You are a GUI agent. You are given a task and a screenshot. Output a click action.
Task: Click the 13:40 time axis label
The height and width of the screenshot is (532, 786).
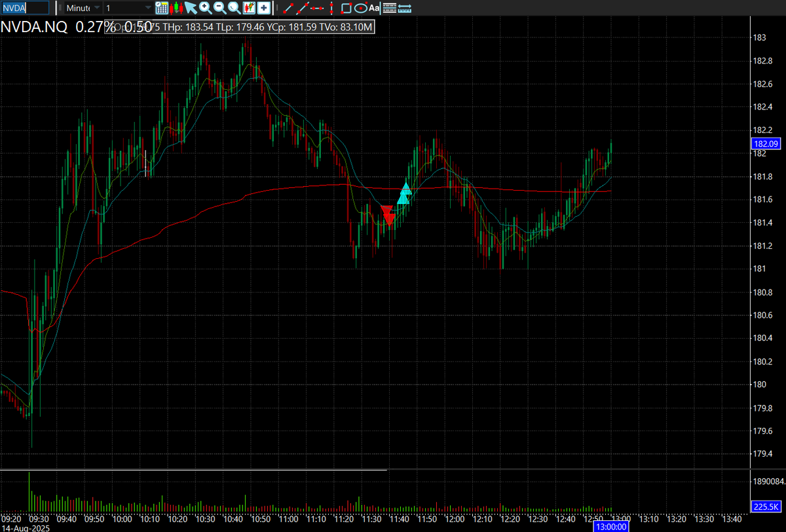(731, 518)
